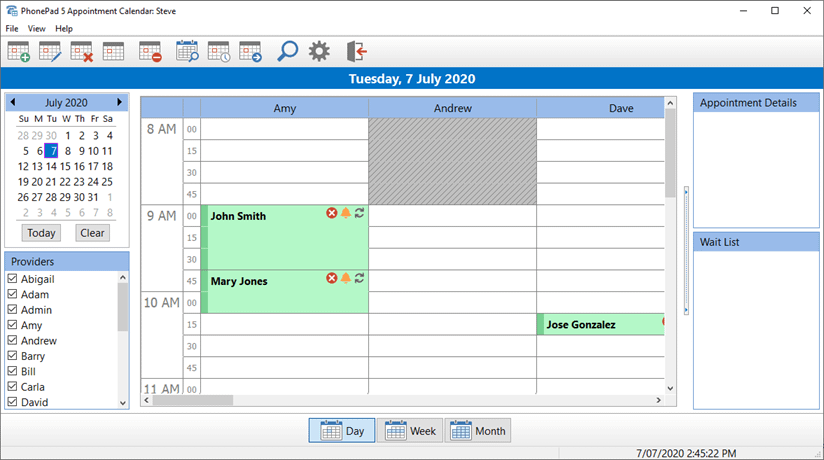Cancel John Smith appointment red X icon
This screenshot has height=460, width=824.
332,213
